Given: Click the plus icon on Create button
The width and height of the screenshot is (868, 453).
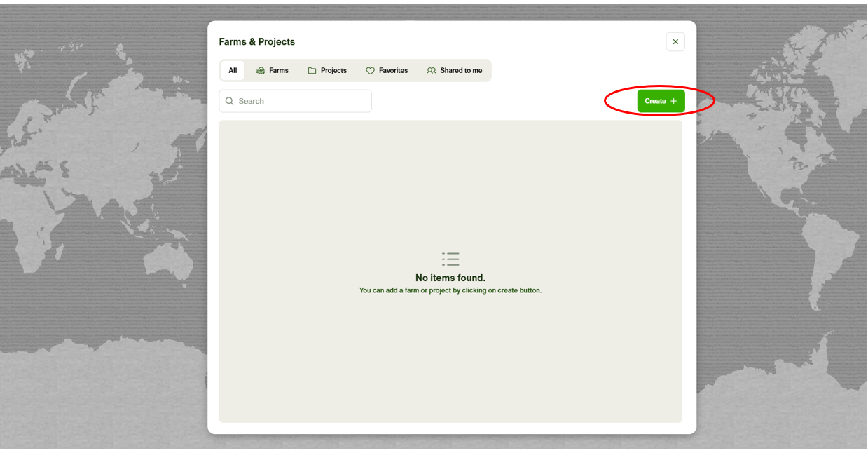Looking at the screenshot, I should coord(673,101).
